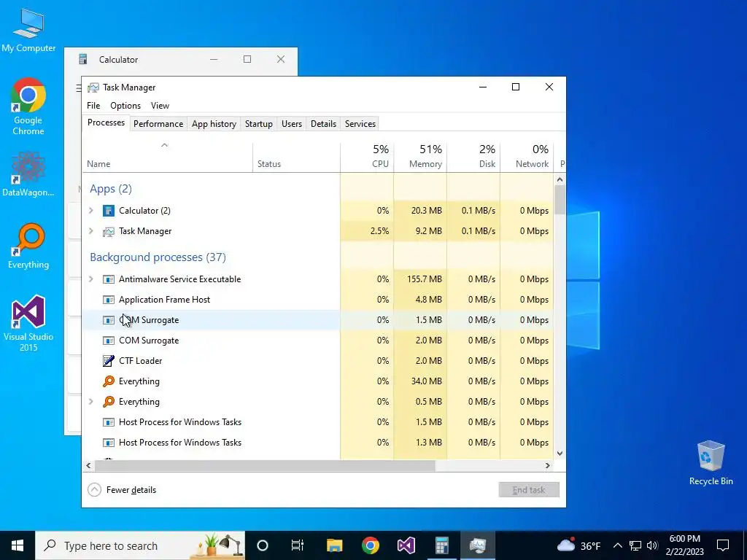
Task: Open the Options menu
Action: 125,105
